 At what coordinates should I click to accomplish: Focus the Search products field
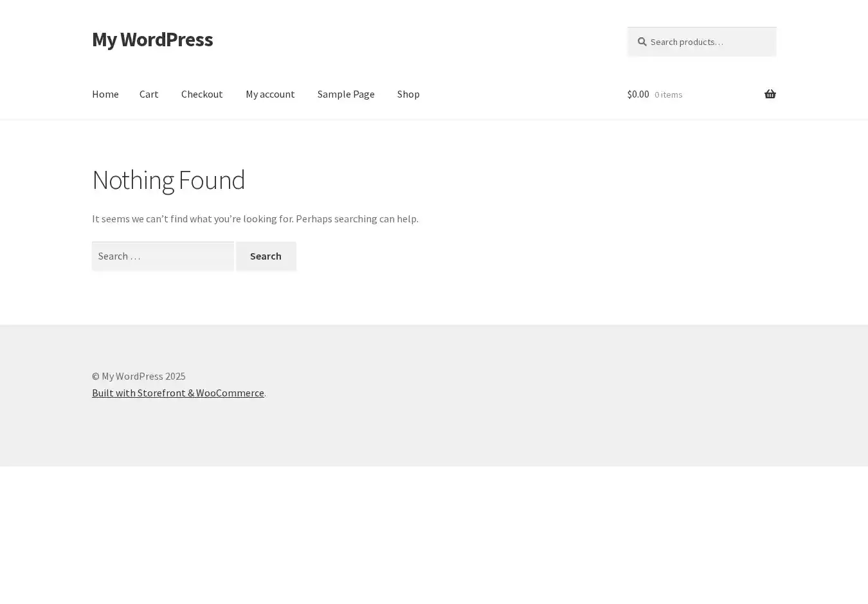click(707, 42)
